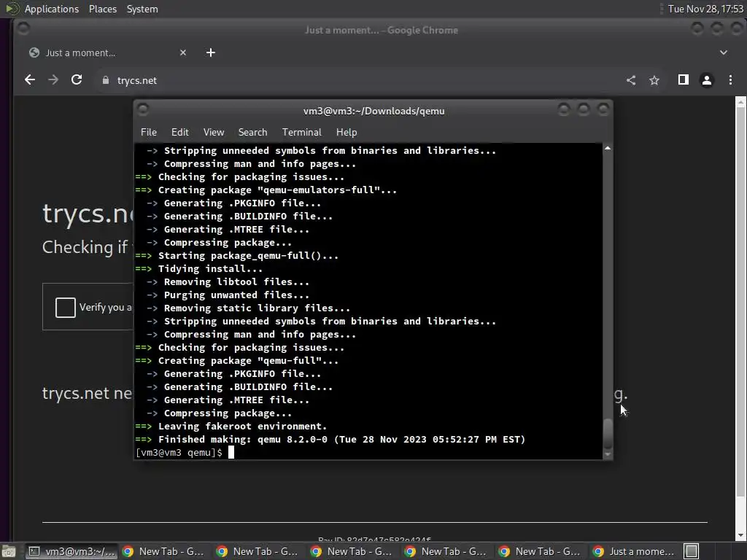
Task: Click the Applications menu logo icon
Action: pyautogui.click(x=12, y=9)
